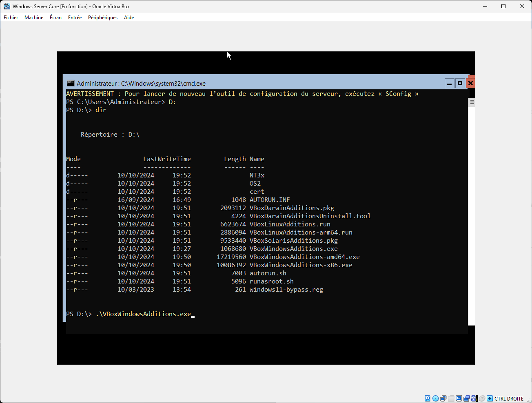This screenshot has width=532, height=403.
Task: Click the 'Répertoire : D:\' line
Action: [x=110, y=135]
